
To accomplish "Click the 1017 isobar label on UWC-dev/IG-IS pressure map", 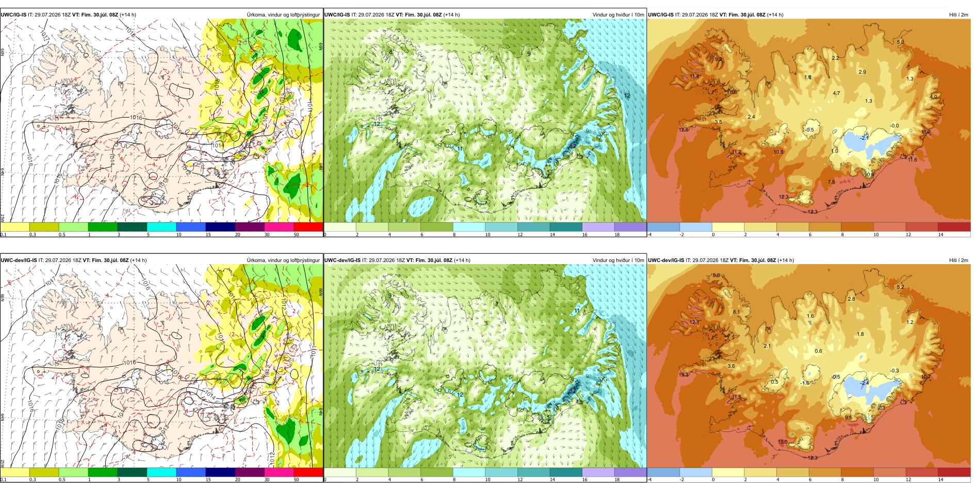I will 51,281.
